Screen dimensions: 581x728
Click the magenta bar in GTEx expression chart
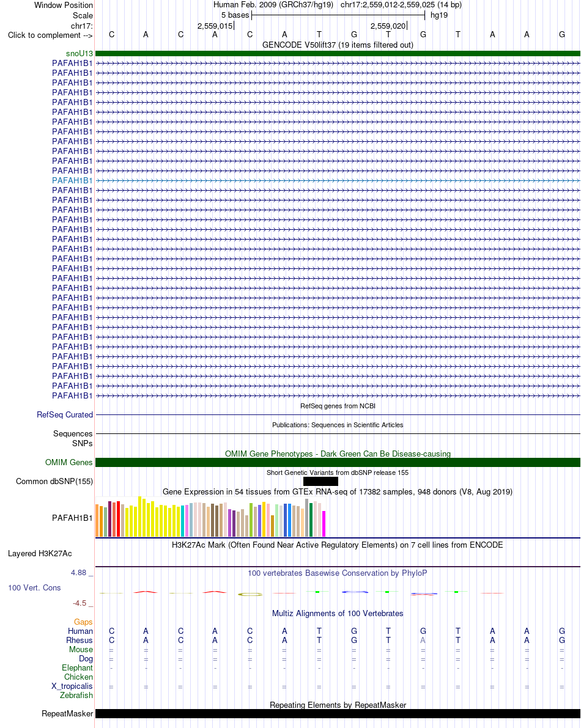[324, 524]
